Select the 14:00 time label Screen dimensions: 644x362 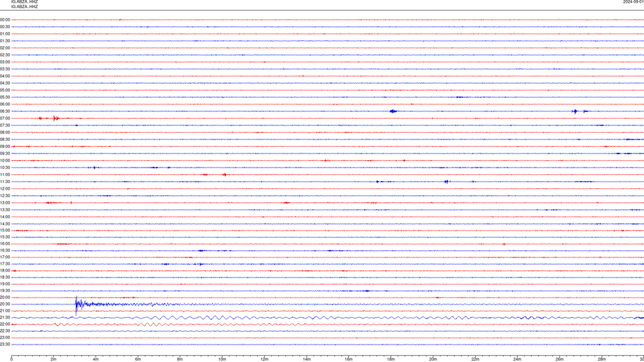(x=5, y=217)
